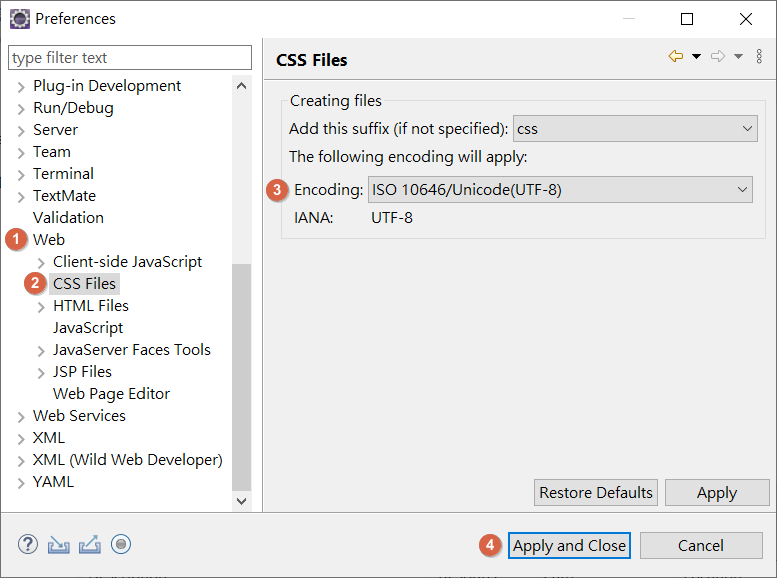Click the Apply button
This screenshot has height=578, width=777.
tap(717, 493)
